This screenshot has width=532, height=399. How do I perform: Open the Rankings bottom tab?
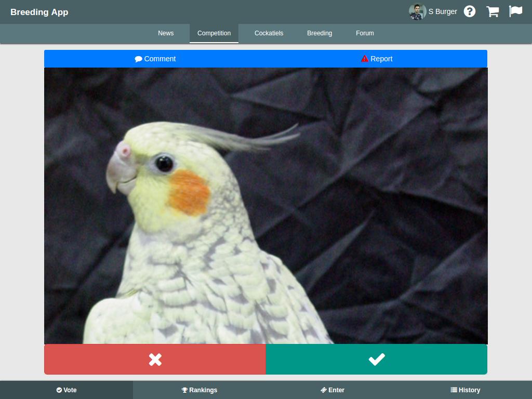pyautogui.click(x=199, y=390)
